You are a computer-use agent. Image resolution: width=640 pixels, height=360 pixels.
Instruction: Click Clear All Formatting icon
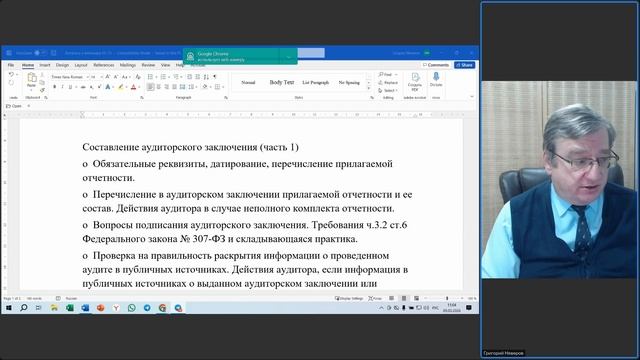point(138,77)
